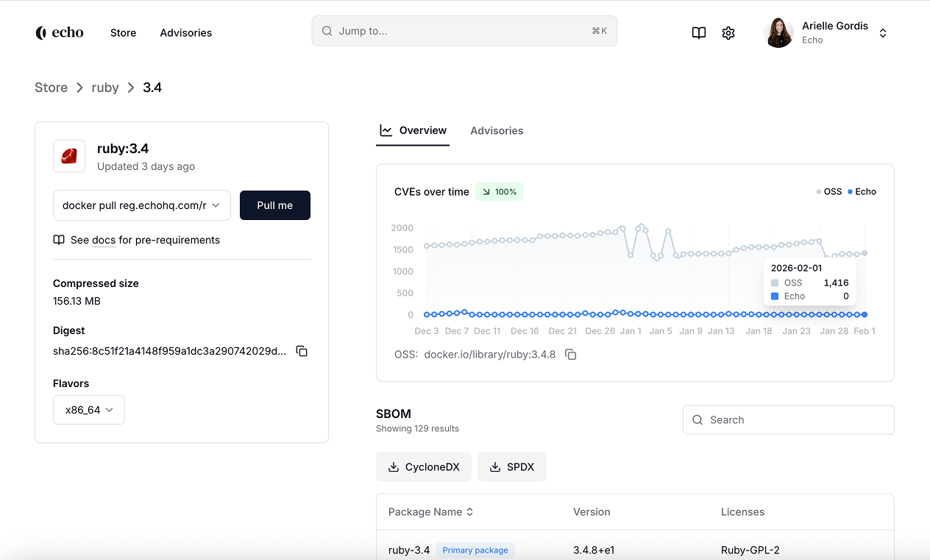Sort by Package Name arrows
This screenshot has height=560, width=930.
pyautogui.click(x=470, y=512)
